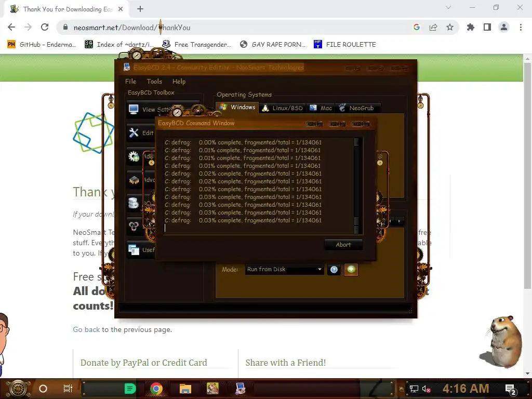532x399 pixels.
Task: Click BCD Deployment biohazard-style icon
Action: click(x=134, y=226)
